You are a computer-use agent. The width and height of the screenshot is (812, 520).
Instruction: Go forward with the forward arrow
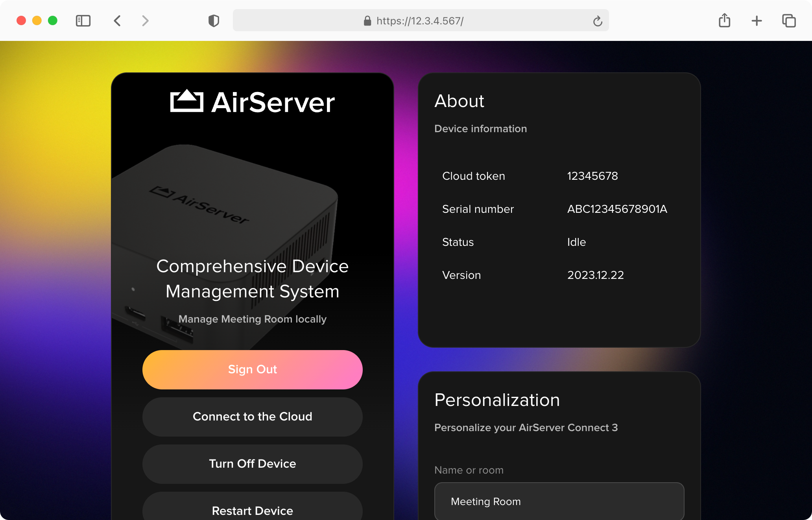coord(145,20)
